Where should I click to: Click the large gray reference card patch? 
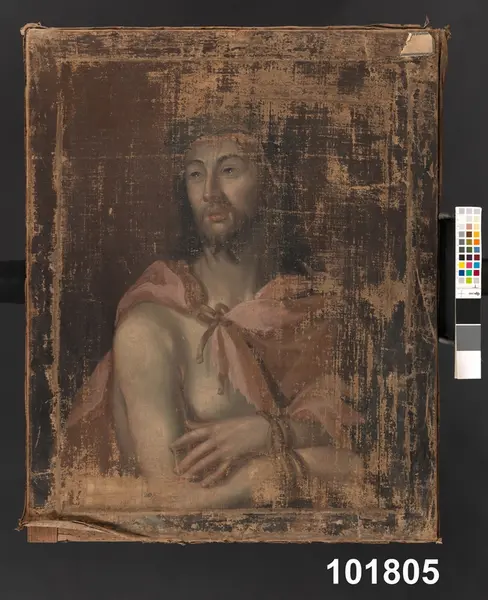(x=468, y=338)
